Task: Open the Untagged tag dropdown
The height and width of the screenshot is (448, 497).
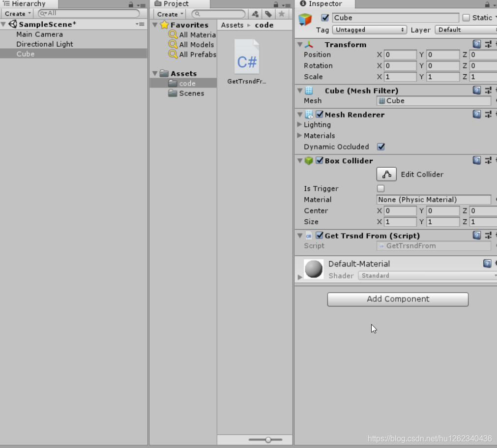Action: pos(369,30)
